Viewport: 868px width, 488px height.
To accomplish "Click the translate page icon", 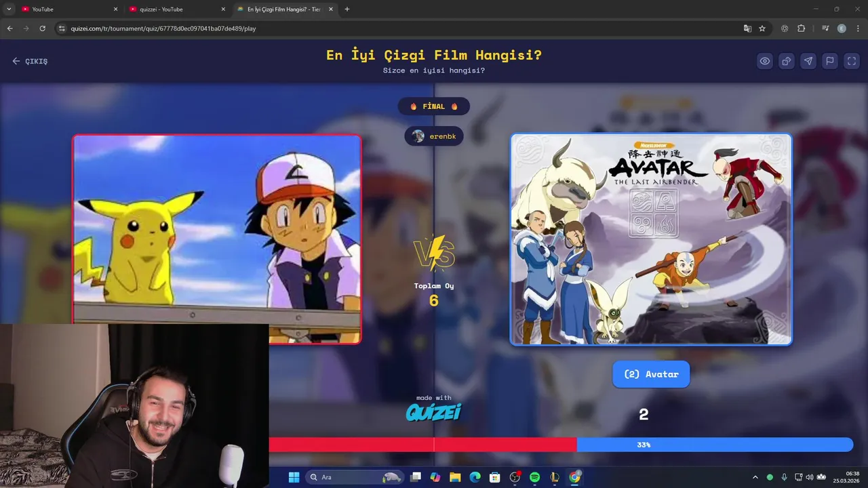I will (x=747, y=28).
